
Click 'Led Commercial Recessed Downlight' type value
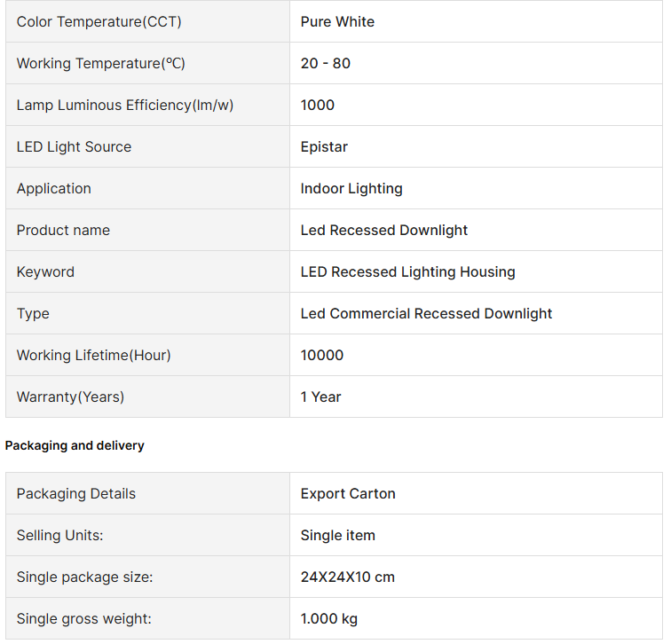[426, 313]
